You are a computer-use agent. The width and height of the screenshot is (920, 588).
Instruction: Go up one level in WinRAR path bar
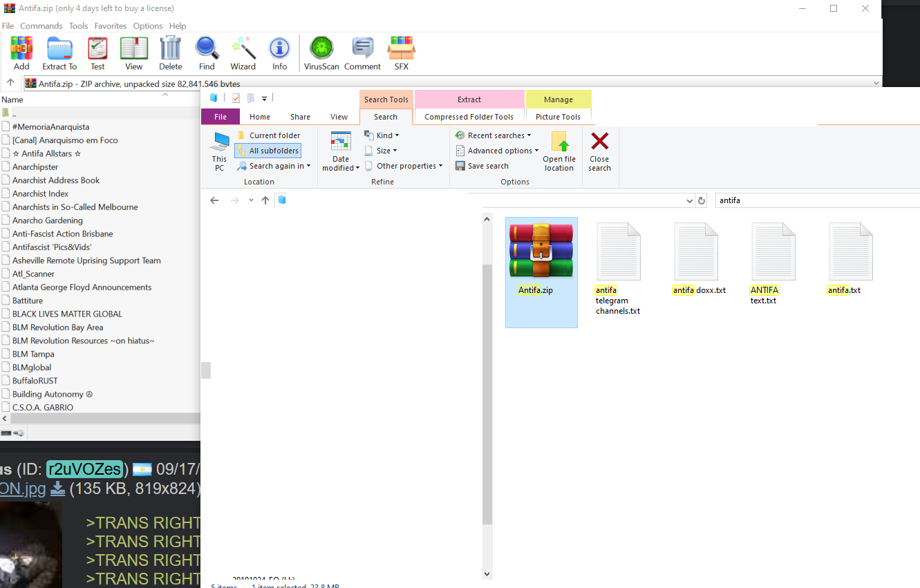(x=10, y=83)
